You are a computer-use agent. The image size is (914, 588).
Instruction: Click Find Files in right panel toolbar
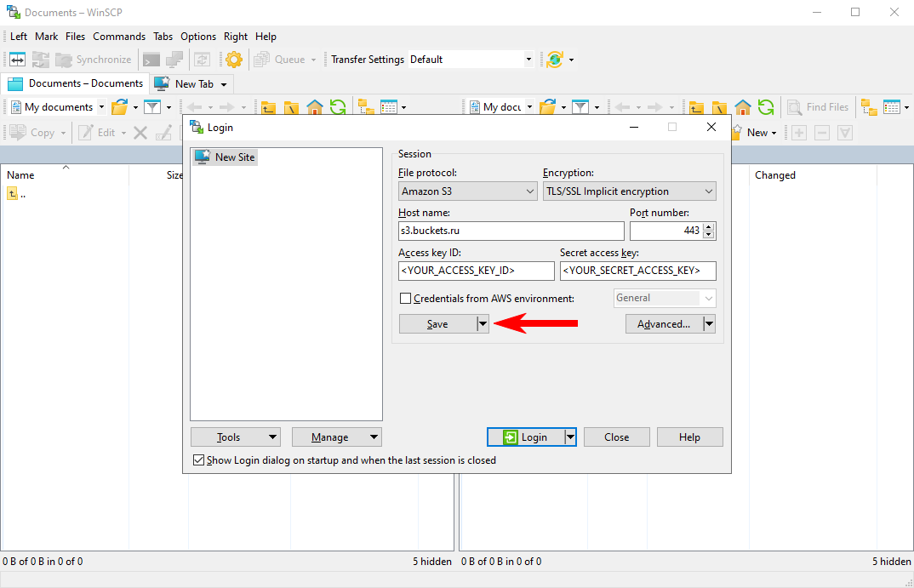click(x=818, y=107)
